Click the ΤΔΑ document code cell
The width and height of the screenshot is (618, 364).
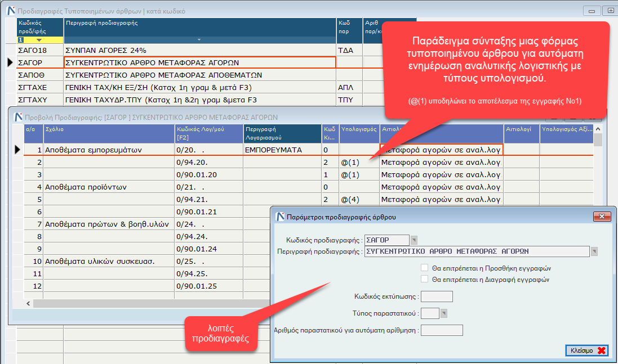point(349,50)
